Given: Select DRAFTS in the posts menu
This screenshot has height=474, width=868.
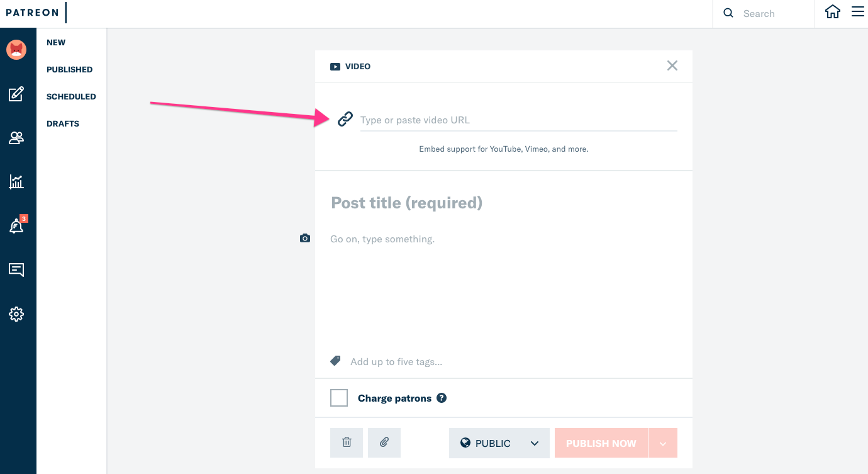Looking at the screenshot, I should 63,123.
